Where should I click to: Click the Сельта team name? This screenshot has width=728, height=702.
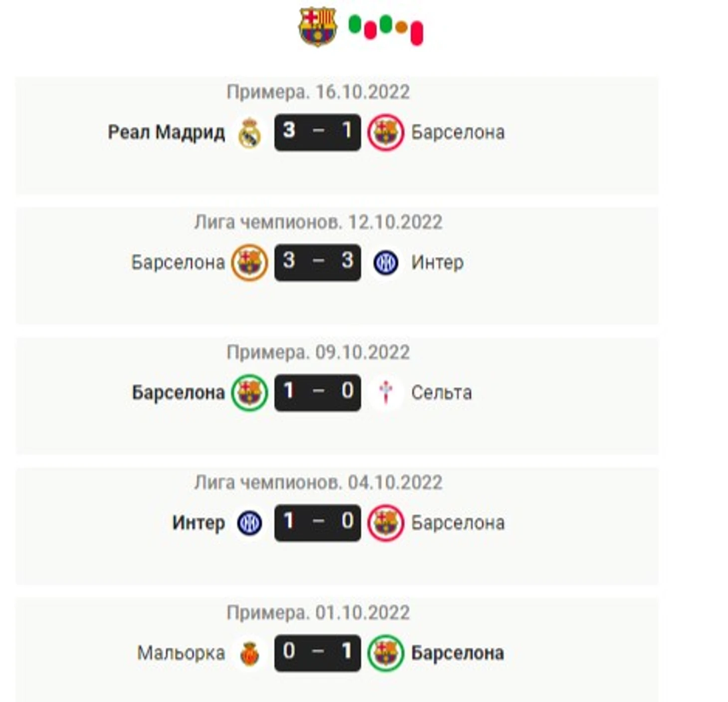tap(441, 393)
